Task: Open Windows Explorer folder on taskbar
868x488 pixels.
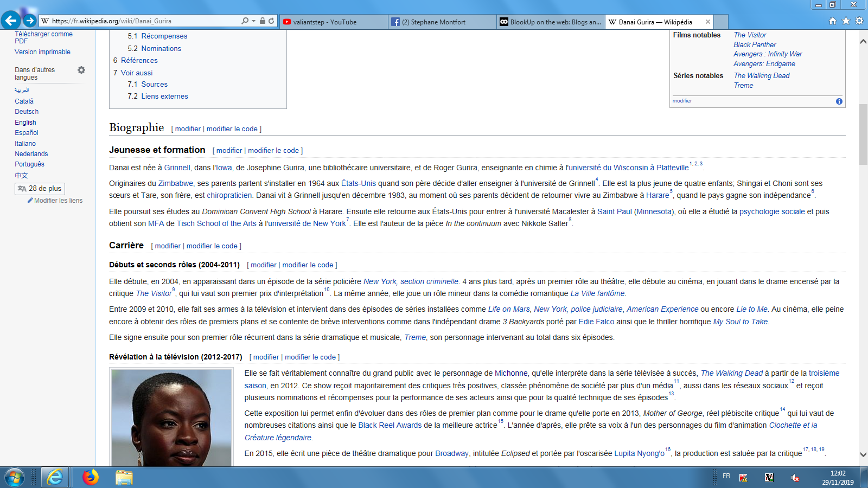Action: tap(124, 478)
